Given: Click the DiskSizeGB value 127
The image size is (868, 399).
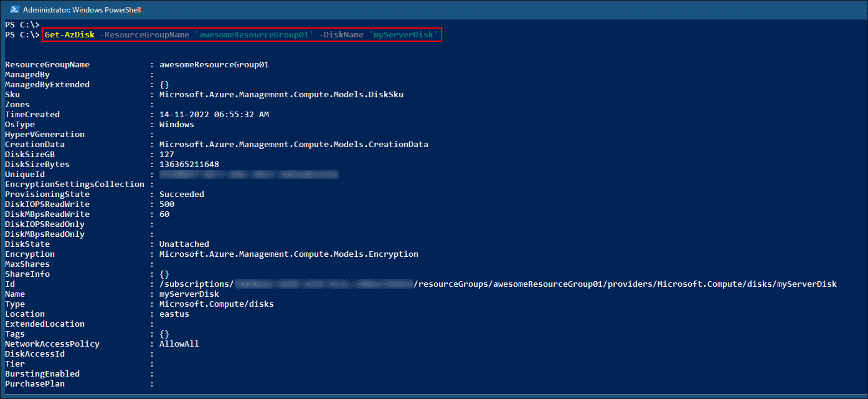Looking at the screenshot, I should [x=167, y=154].
